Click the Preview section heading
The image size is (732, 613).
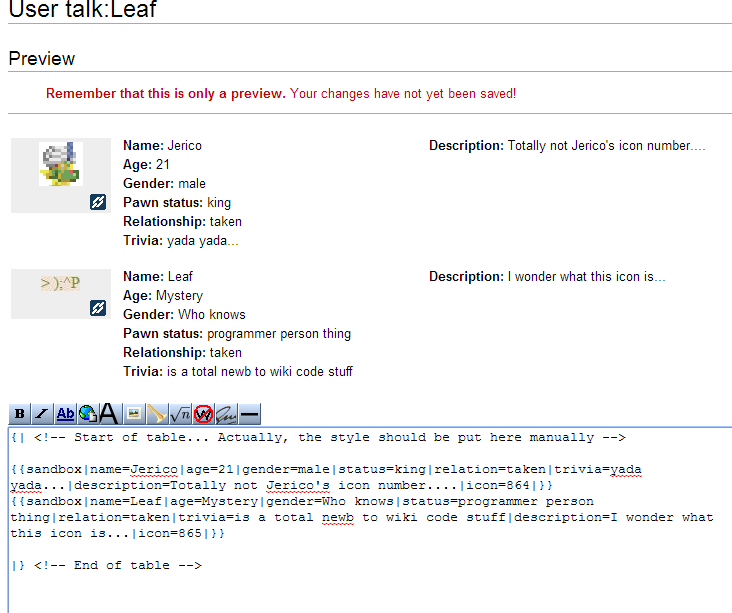tap(41, 59)
